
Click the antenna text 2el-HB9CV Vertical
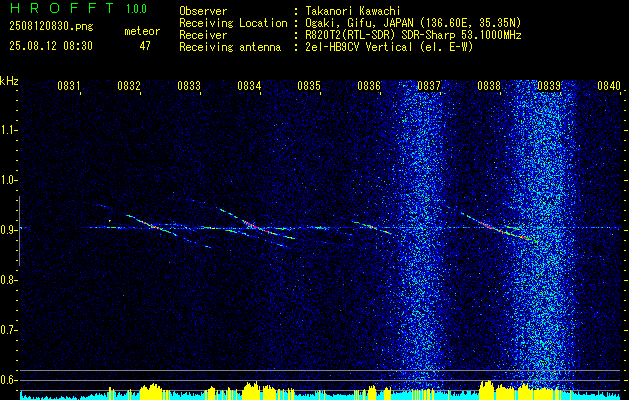[359, 47]
